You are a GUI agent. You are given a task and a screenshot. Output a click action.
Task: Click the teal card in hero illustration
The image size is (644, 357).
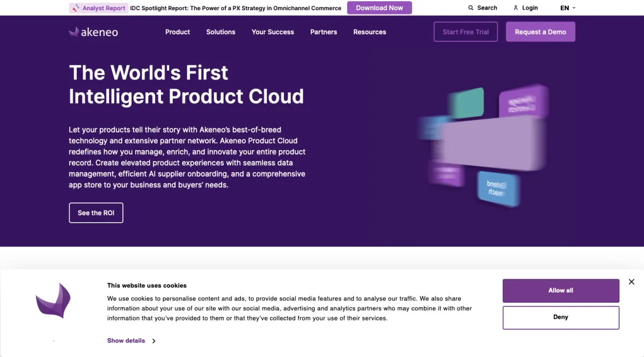click(x=466, y=102)
